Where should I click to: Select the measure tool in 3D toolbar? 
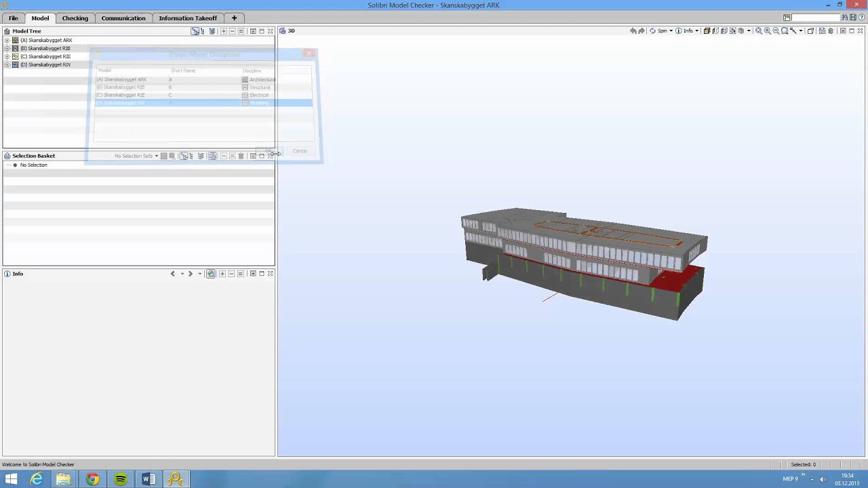[793, 30]
